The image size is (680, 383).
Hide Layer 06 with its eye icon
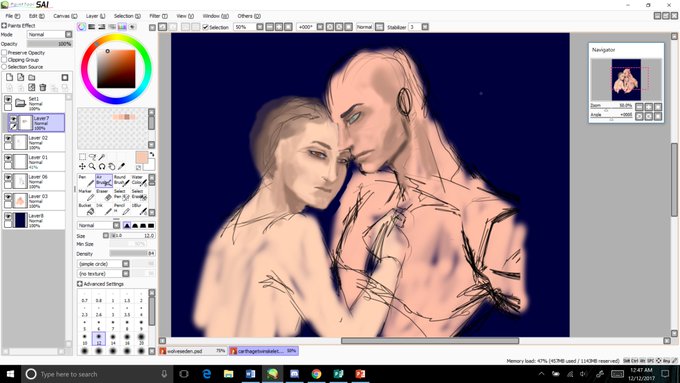tap(8, 177)
